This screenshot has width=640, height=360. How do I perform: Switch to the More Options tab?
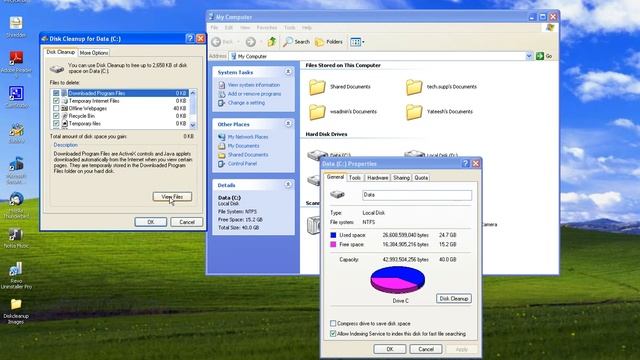(x=94, y=53)
